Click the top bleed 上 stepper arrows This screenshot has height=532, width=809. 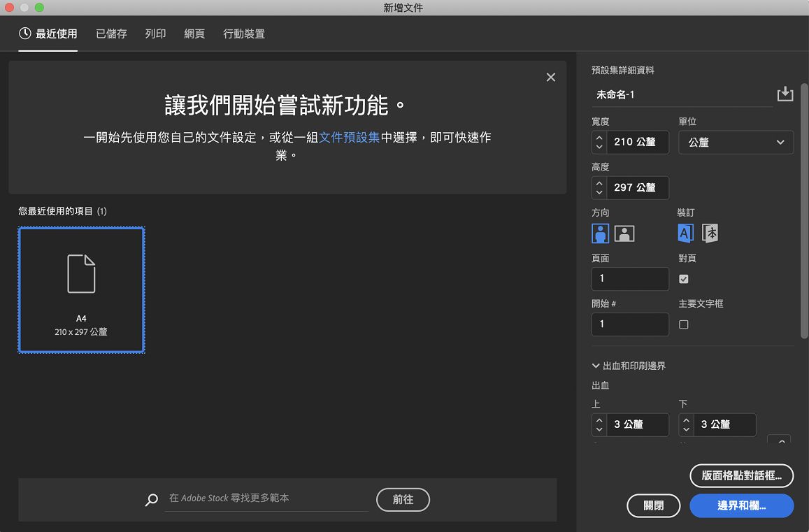599,424
